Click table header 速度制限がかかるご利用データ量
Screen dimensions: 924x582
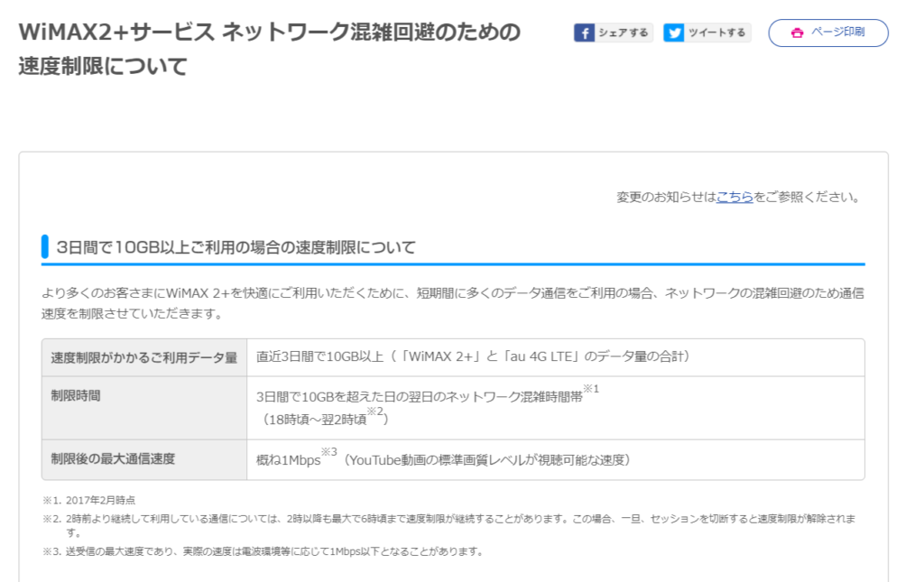[143, 357]
